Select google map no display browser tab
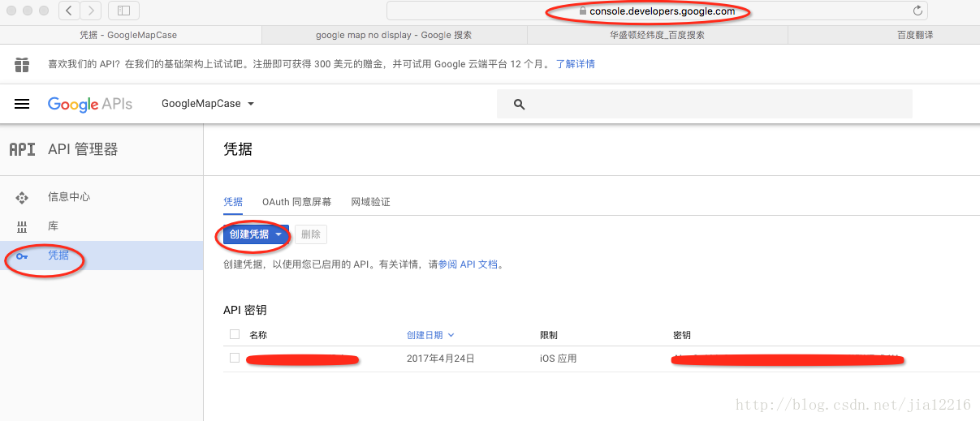980x421 pixels. (x=394, y=35)
